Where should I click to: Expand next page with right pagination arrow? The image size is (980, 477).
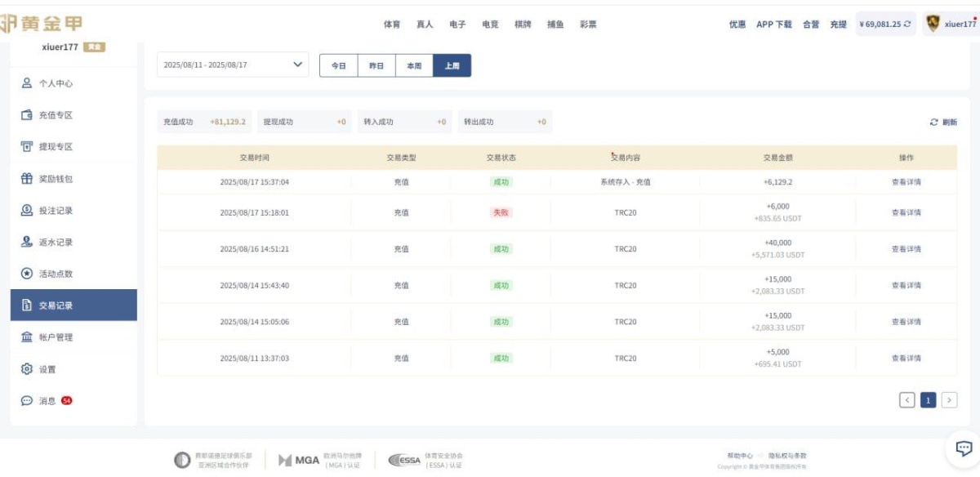pos(950,400)
